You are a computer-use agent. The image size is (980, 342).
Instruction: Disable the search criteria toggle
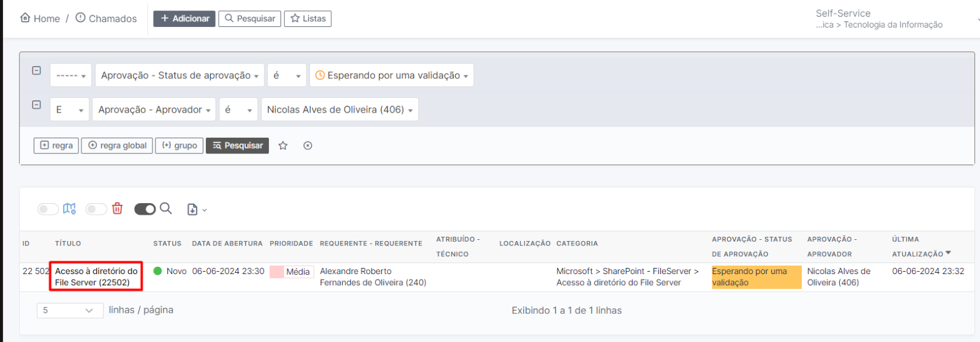(145, 209)
